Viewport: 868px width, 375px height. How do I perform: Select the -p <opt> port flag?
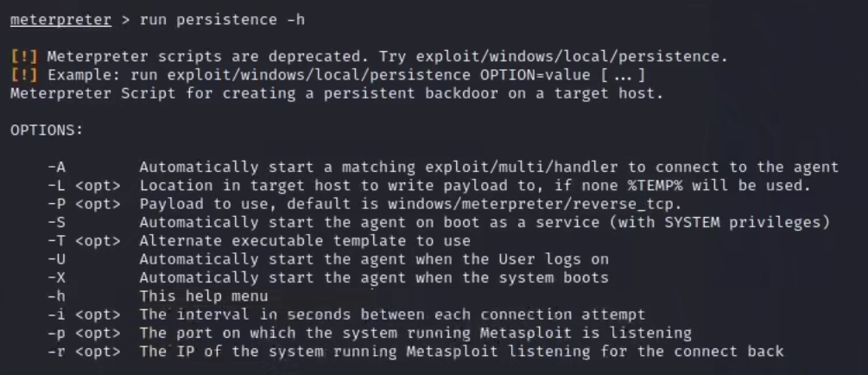[84, 333]
